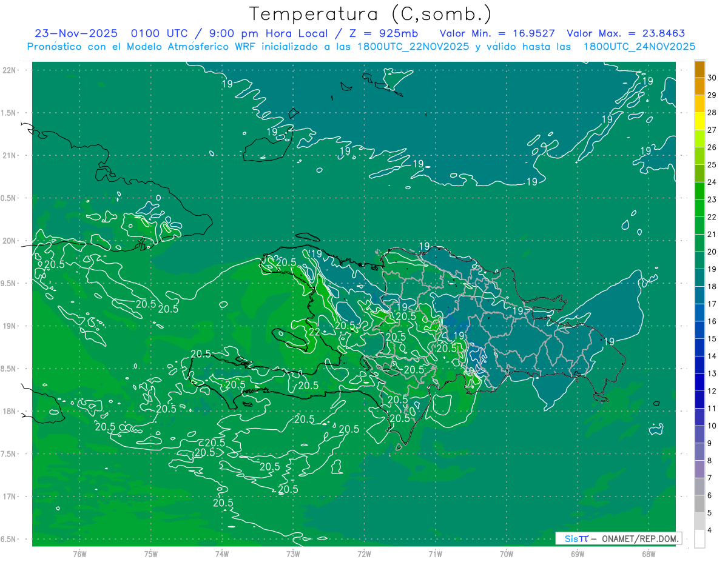Click the "30" colorbar scale label
728x562 pixels.
click(712, 78)
